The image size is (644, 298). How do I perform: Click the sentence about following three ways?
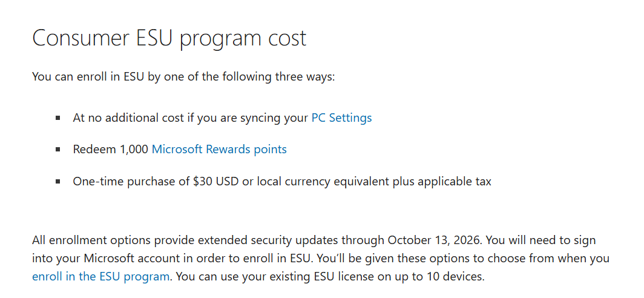183,77
